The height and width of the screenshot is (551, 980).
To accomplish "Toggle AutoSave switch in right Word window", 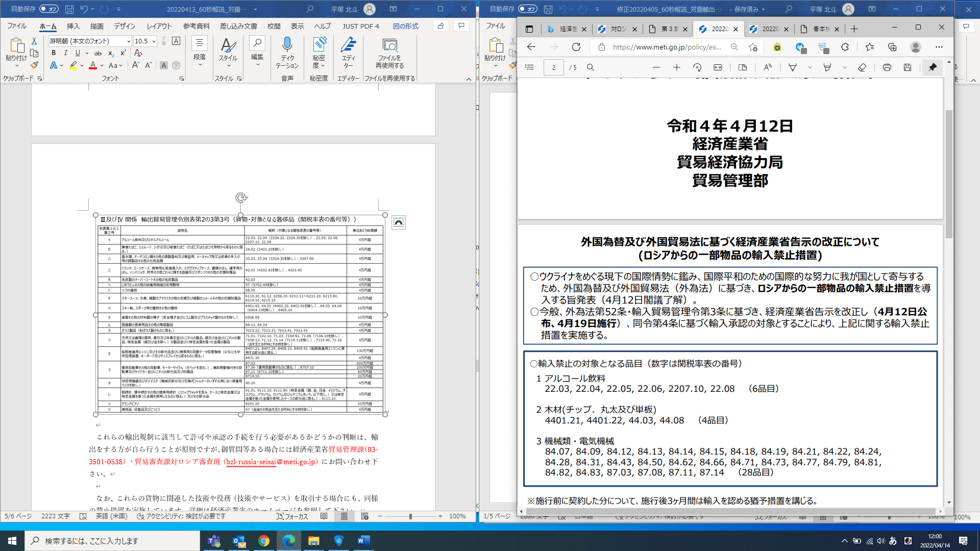I will point(528,9).
